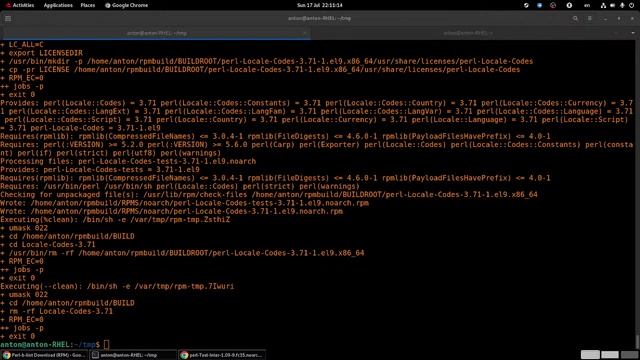Open the clock and calendar panel

coord(320,5)
